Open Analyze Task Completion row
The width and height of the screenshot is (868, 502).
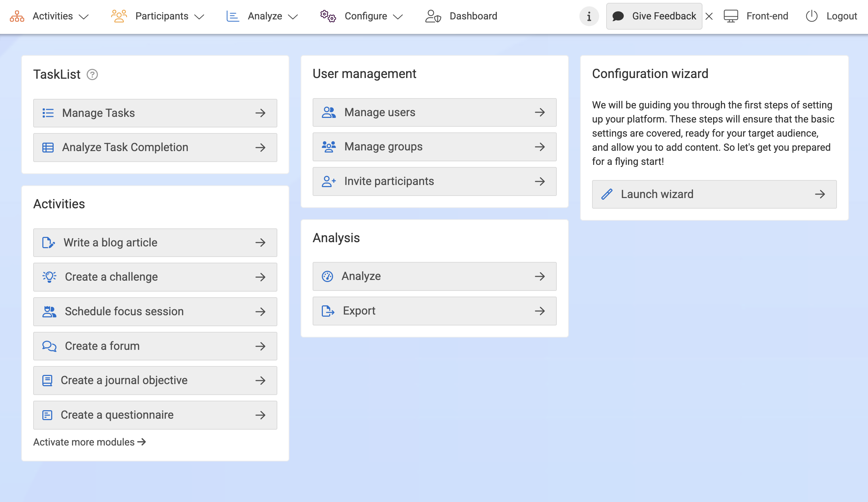pos(155,148)
